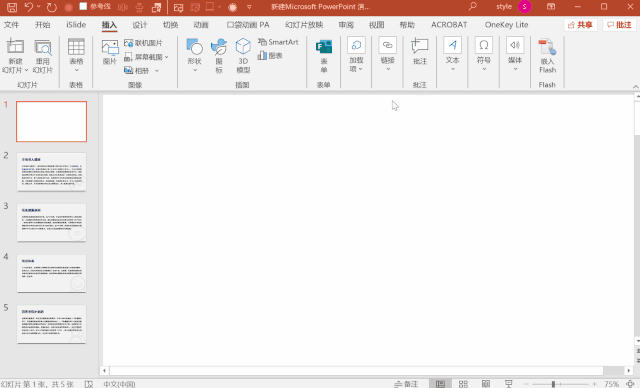Screen dimensions: 640x388
Task: Click the 新建幻灯片 new slide icon
Action: click(15, 47)
